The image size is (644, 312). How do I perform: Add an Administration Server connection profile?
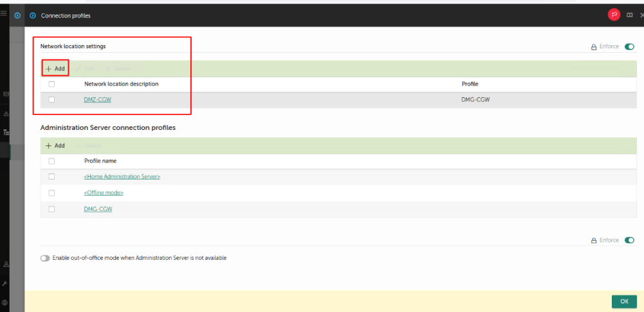point(55,146)
